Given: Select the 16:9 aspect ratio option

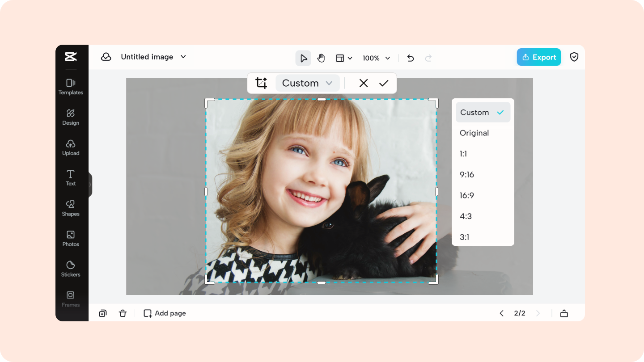Looking at the screenshot, I should coord(467,195).
